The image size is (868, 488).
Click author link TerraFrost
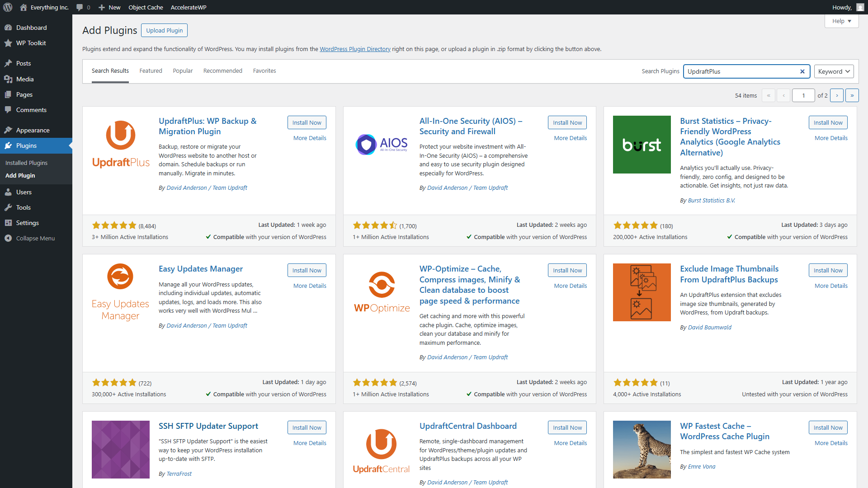(x=179, y=474)
